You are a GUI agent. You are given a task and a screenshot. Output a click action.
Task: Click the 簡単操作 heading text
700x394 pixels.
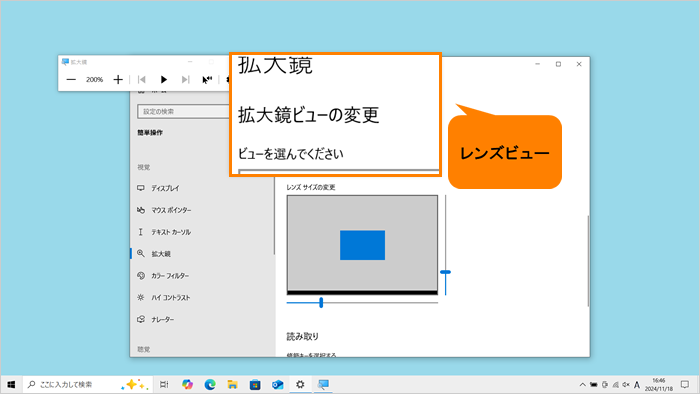click(150, 133)
